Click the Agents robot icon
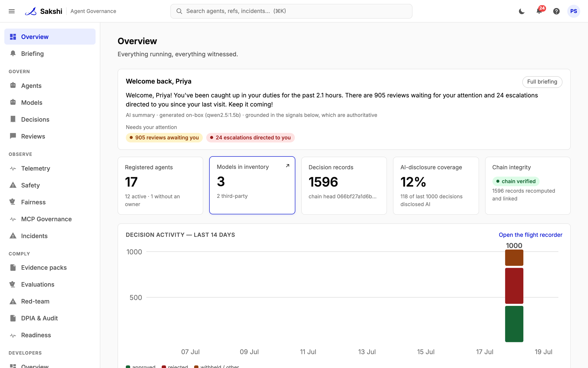 pos(13,86)
